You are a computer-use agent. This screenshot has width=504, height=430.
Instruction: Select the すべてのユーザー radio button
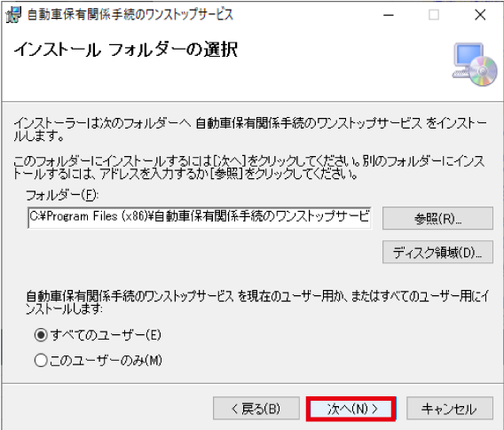(41, 335)
